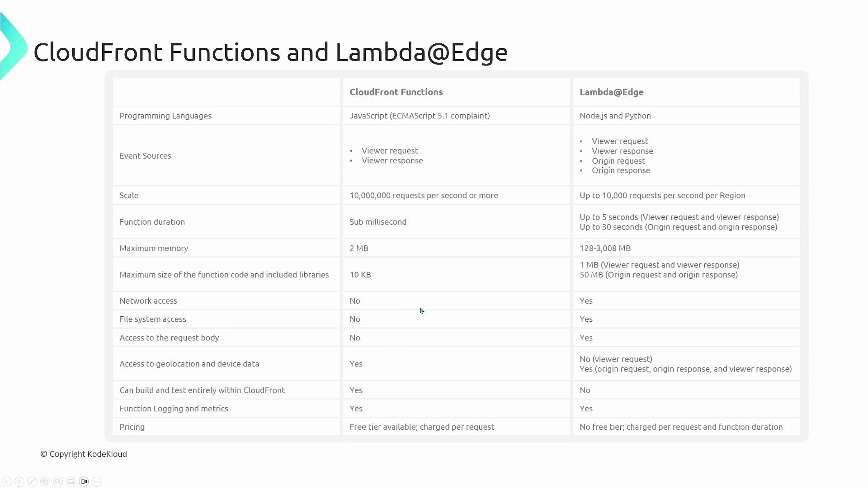
Task: Select the CloudFront Functions column header
Action: [396, 92]
